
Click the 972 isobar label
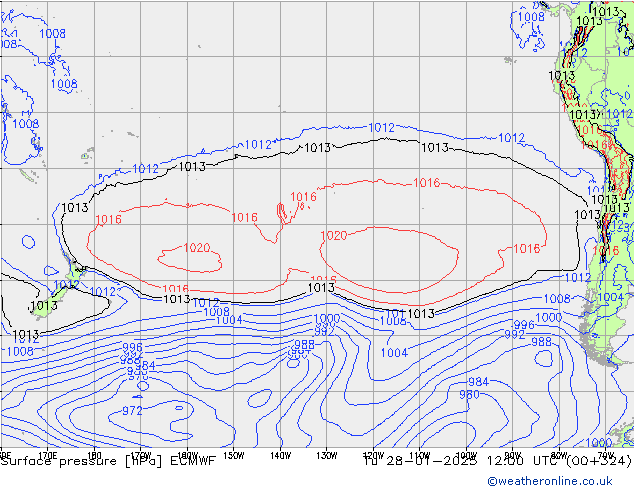pos(133,411)
